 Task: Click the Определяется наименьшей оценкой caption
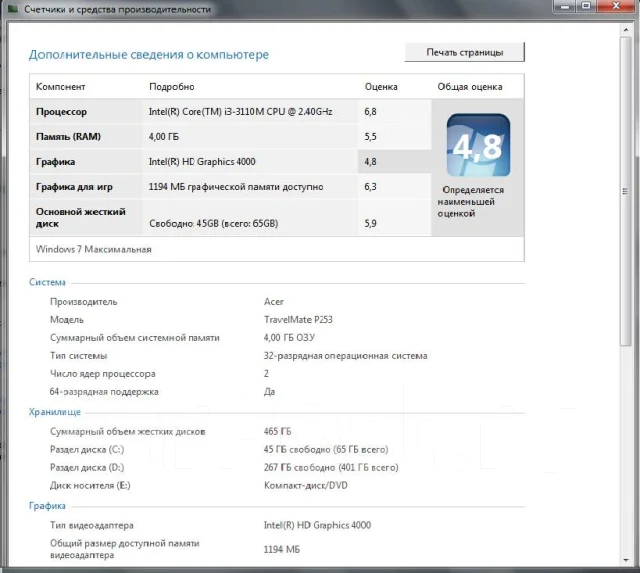click(x=471, y=202)
